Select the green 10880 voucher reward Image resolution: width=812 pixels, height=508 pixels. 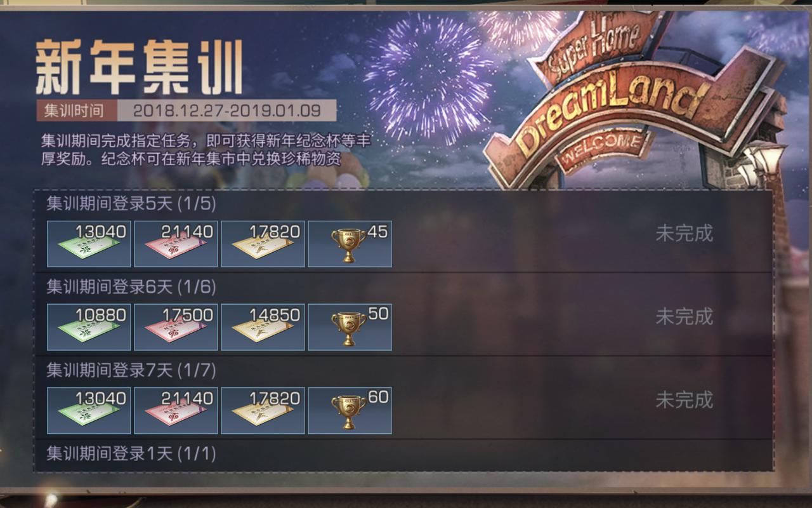[x=89, y=327]
